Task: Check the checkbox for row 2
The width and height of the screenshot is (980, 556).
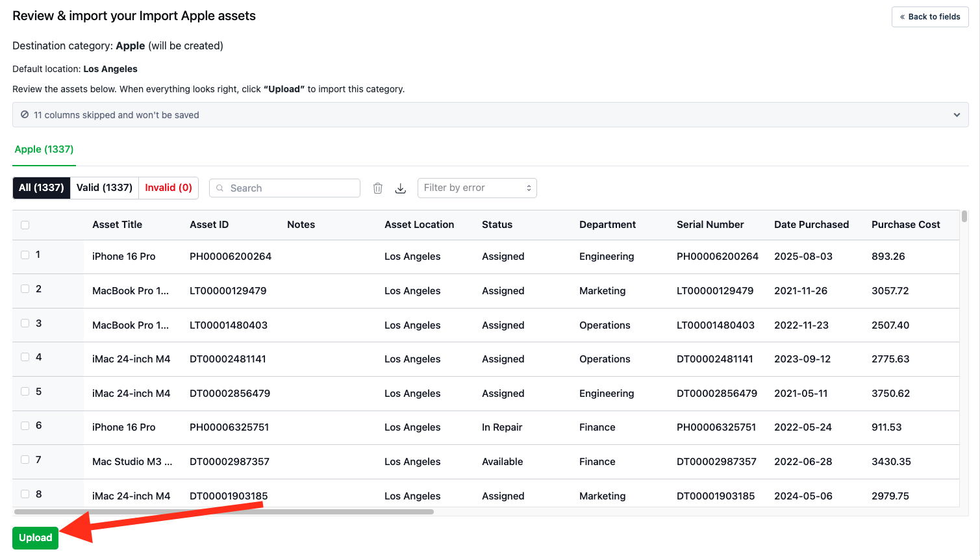Action: coord(25,289)
